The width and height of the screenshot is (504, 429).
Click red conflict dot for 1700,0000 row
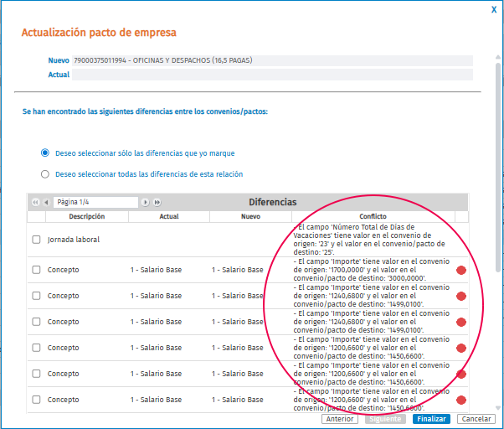[461, 270]
